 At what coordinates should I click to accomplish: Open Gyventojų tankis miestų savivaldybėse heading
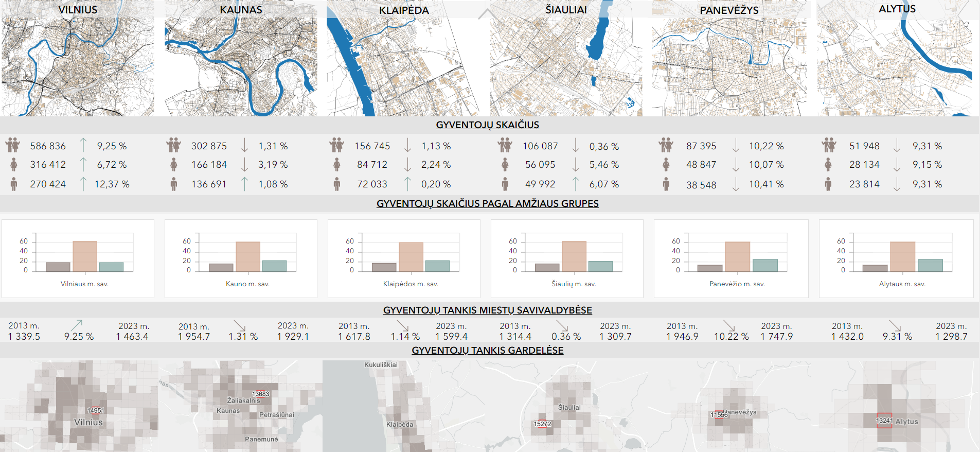(x=488, y=310)
